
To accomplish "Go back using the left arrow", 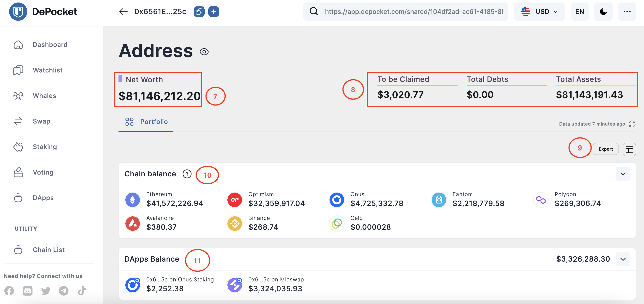I will pos(123,11).
